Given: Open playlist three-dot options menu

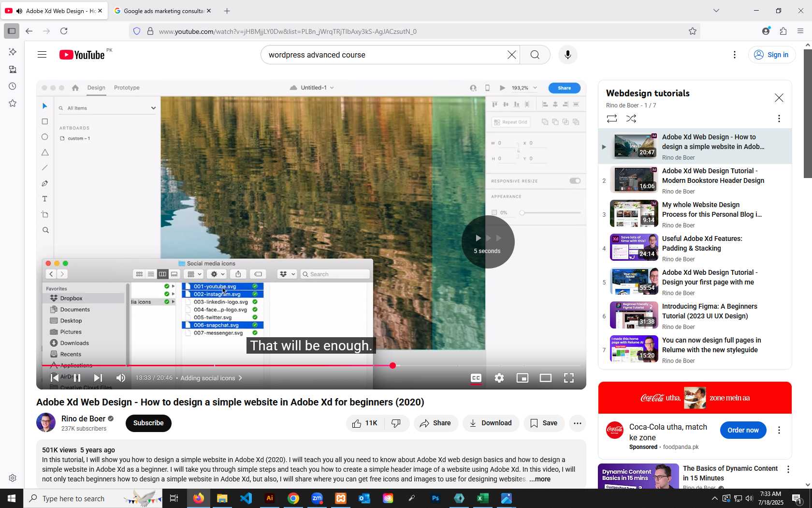Looking at the screenshot, I should (x=779, y=119).
